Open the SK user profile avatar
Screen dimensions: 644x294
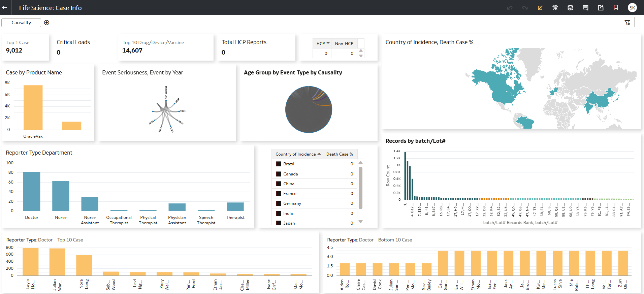632,8
